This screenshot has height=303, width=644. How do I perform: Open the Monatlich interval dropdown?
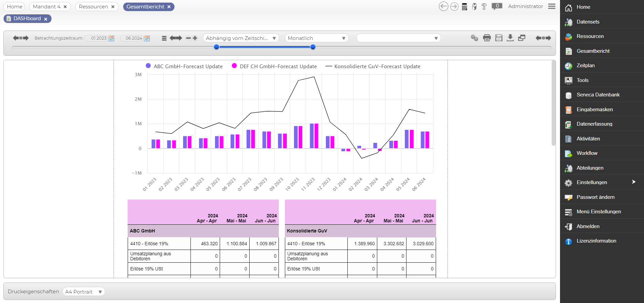click(x=316, y=38)
